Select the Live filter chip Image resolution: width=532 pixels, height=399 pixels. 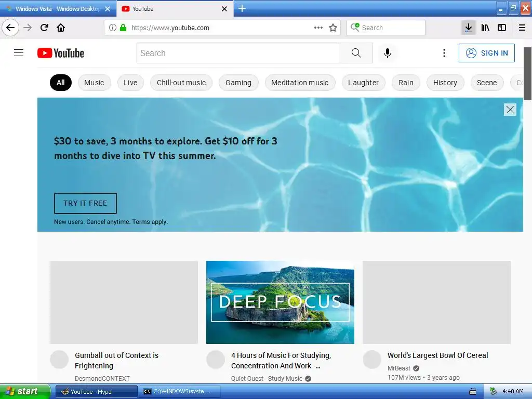click(130, 83)
